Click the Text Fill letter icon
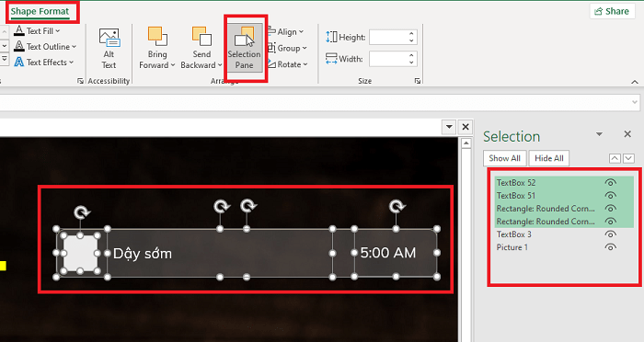644x342 pixels. click(19, 30)
